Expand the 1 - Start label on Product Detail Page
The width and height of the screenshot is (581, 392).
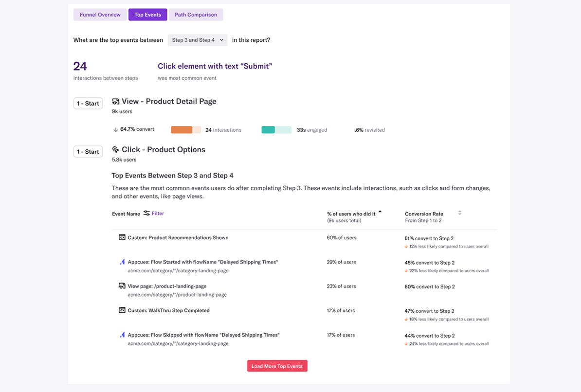(88, 103)
